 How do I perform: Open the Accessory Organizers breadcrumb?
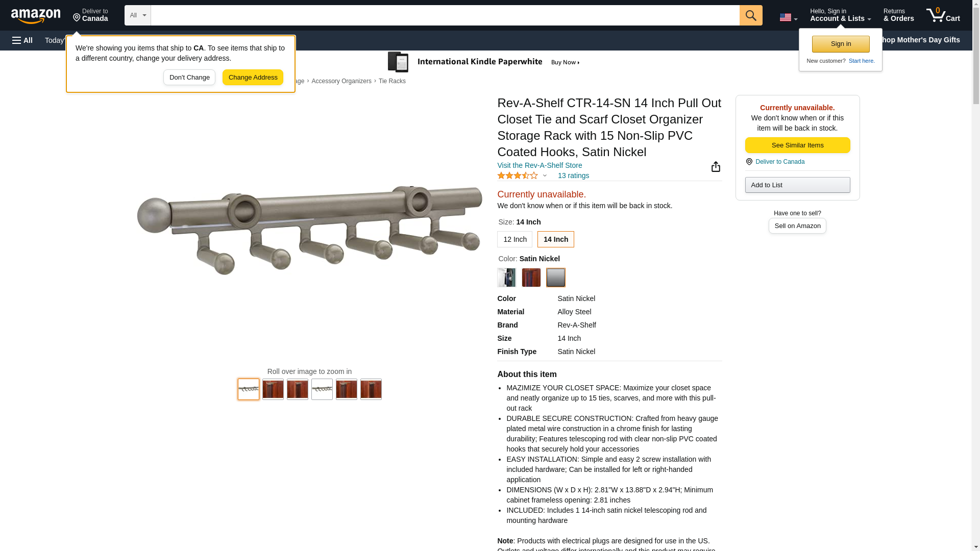[x=341, y=81]
